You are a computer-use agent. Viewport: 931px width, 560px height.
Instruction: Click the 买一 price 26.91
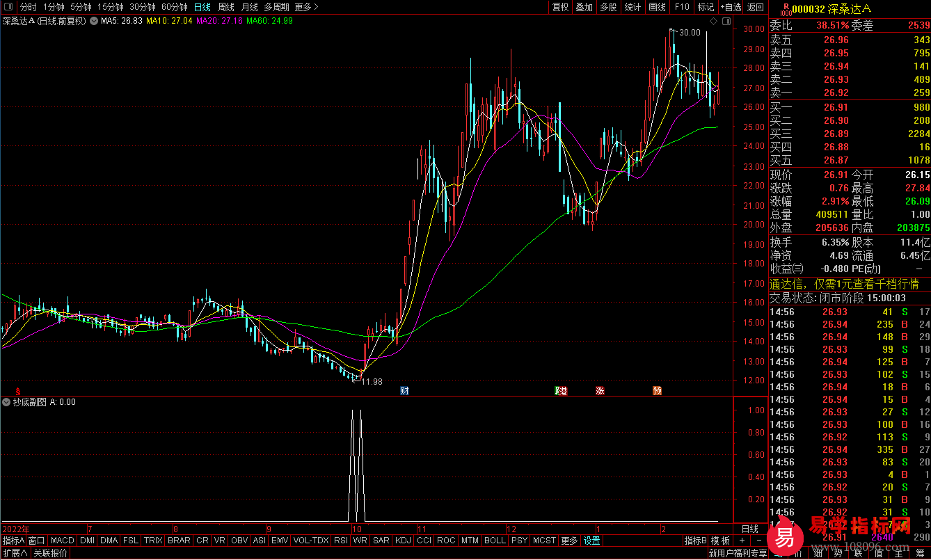click(836, 107)
